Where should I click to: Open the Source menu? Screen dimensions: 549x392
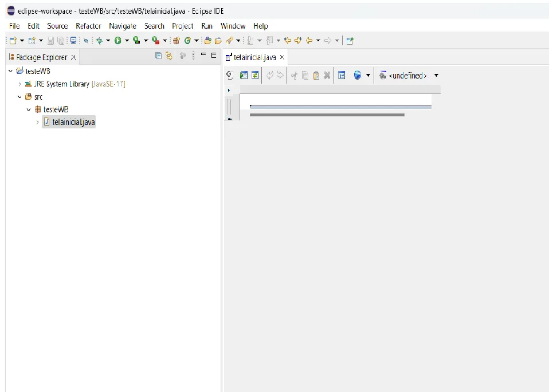coord(57,26)
